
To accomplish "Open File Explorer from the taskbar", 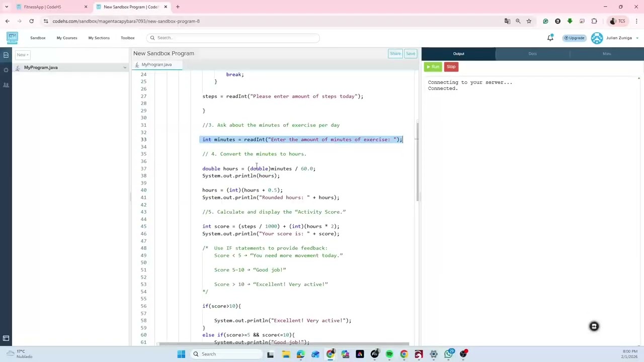I will coord(286,354).
